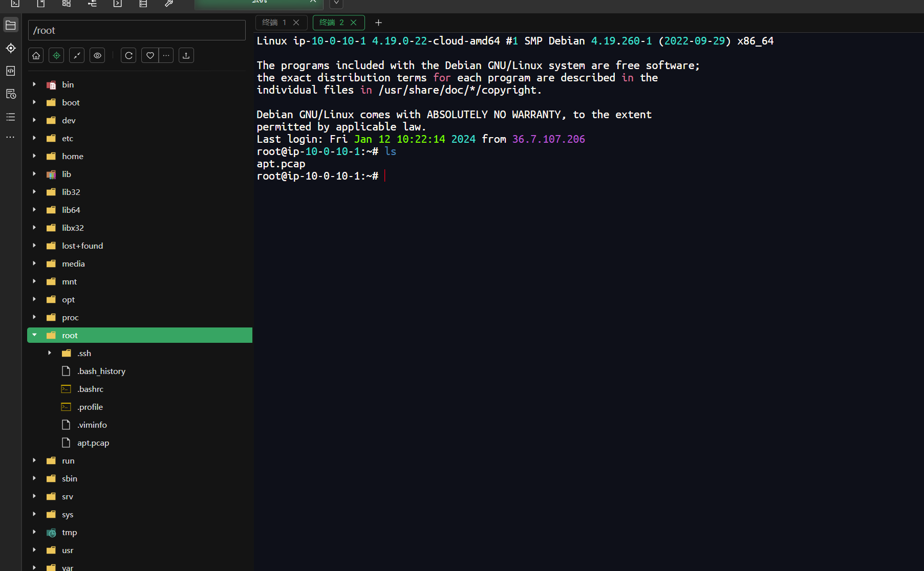924x571 pixels.
Task: Select the run folder row
Action: 140,460
